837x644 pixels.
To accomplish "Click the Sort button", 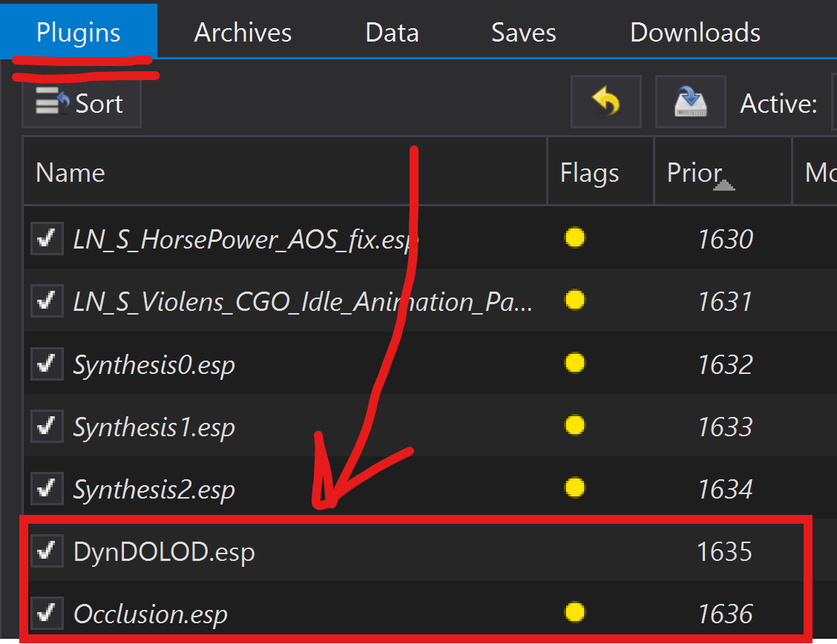I will pyautogui.click(x=82, y=104).
